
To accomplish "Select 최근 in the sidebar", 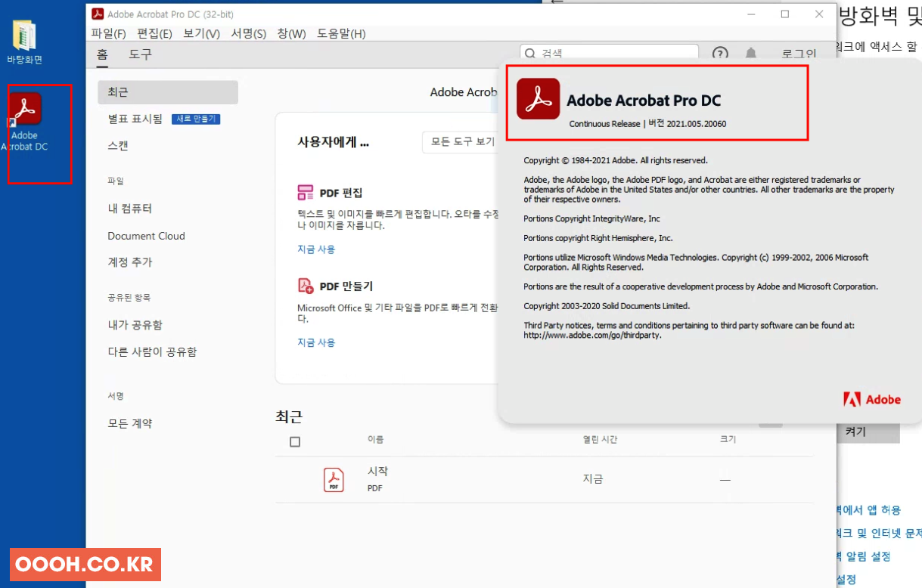I will [x=168, y=92].
